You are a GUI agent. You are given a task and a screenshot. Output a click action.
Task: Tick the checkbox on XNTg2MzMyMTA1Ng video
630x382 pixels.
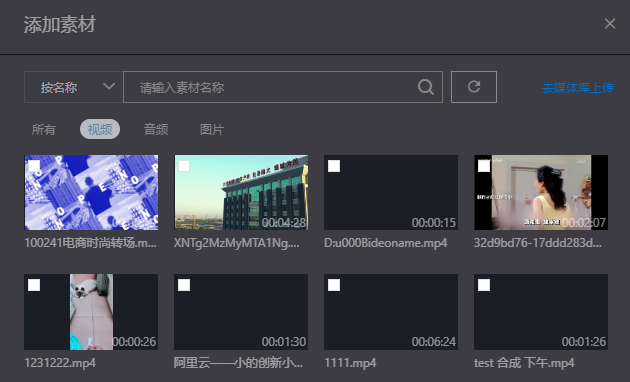click(184, 166)
